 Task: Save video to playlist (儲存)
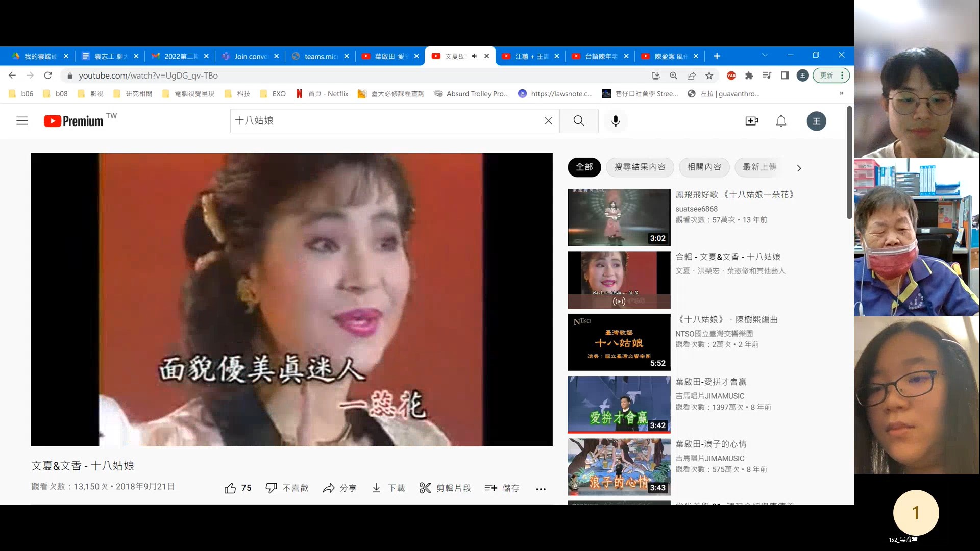pyautogui.click(x=502, y=488)
